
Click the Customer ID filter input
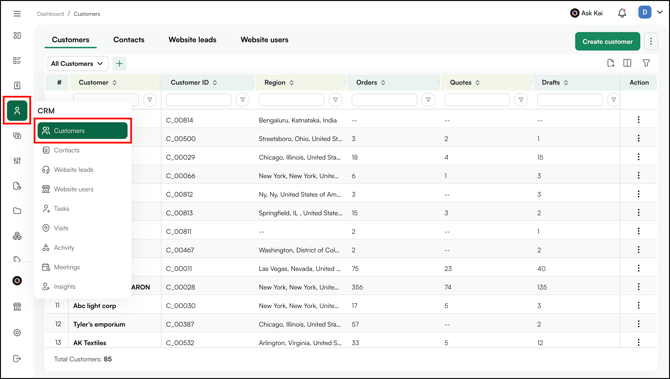tap(199, 100)
